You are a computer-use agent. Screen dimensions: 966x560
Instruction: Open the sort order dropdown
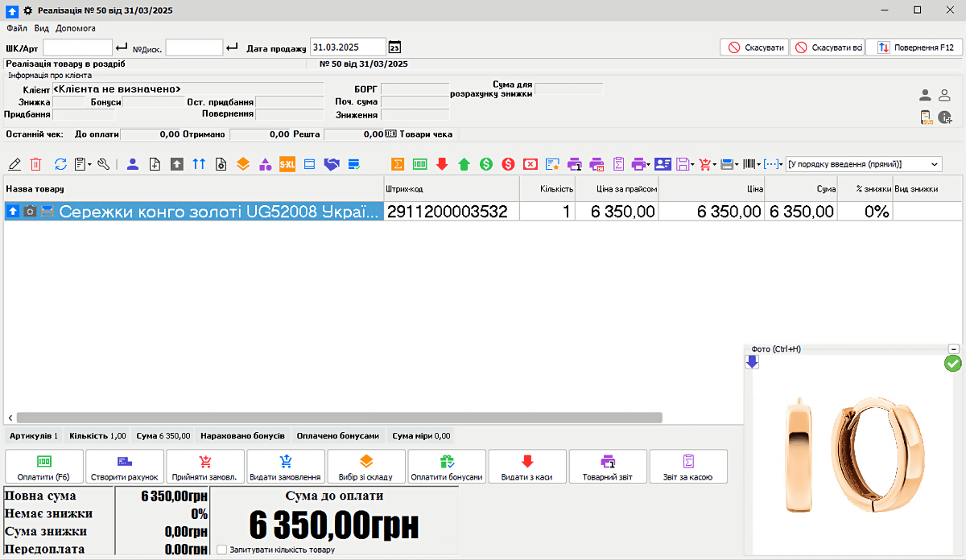click(x=935, y=164)
